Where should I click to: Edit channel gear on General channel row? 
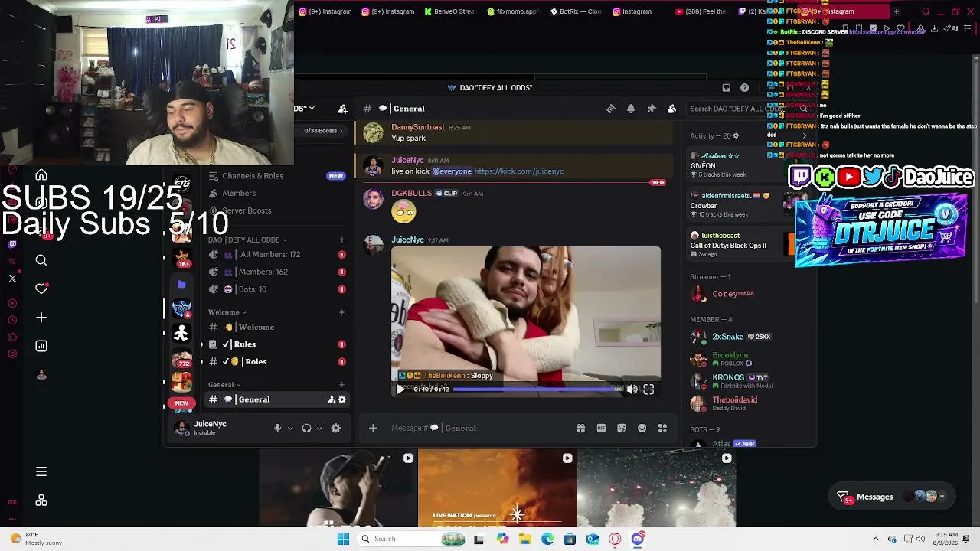click(x=342, y=399)
